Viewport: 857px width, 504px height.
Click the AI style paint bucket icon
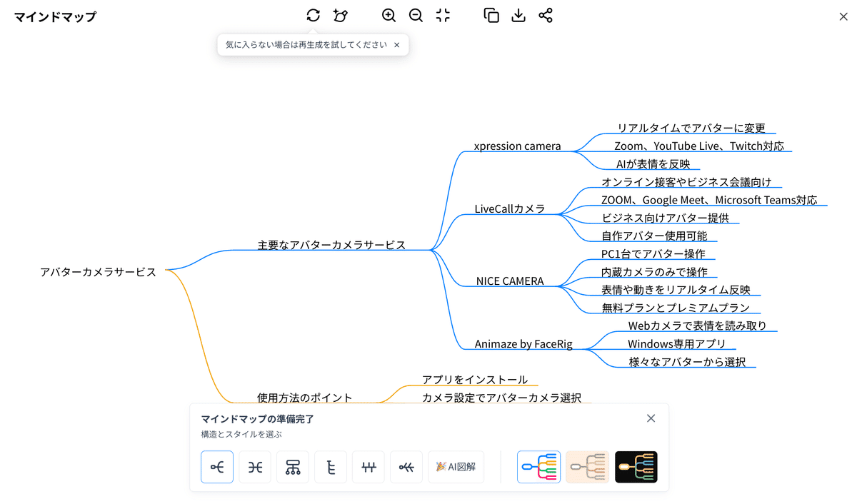coord(341,15)
